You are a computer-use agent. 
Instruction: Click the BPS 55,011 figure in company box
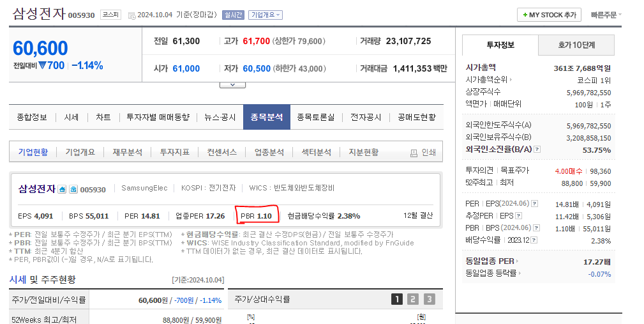click(89, 216)
